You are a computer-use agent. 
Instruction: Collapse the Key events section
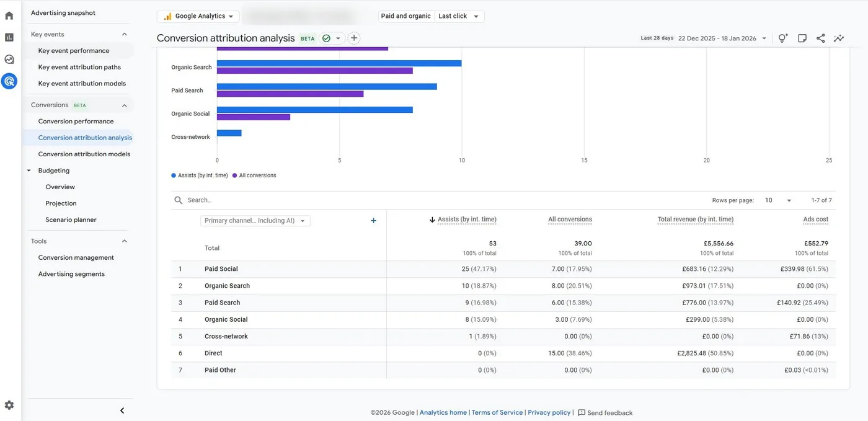[x=124, y=34]
